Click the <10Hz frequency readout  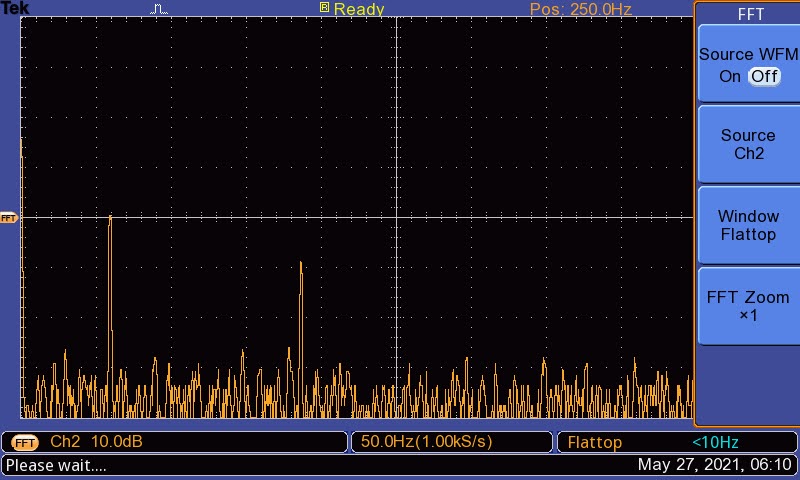coord(714,442)
